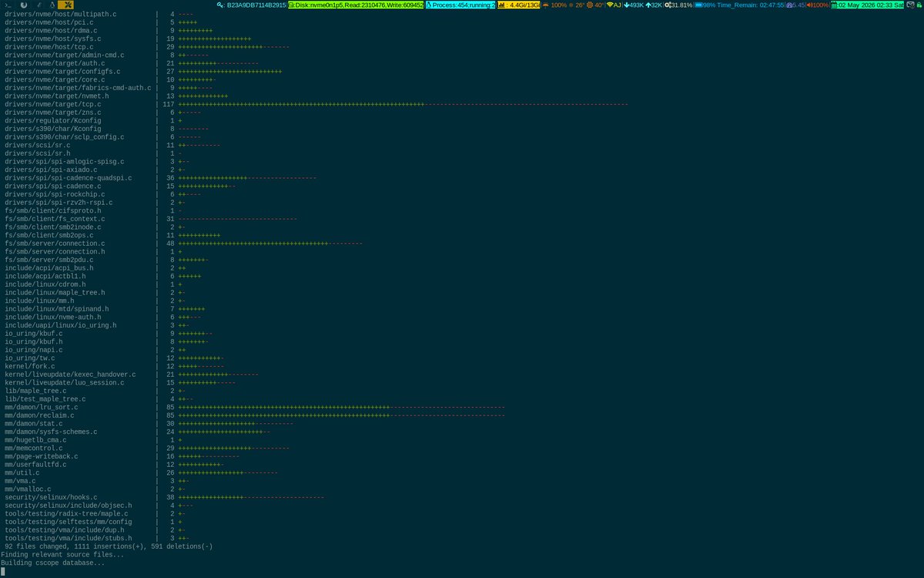The image size is (924, 578).
Task: Click drivers/scsi/sr.c file name
Action: click(38, 145)
